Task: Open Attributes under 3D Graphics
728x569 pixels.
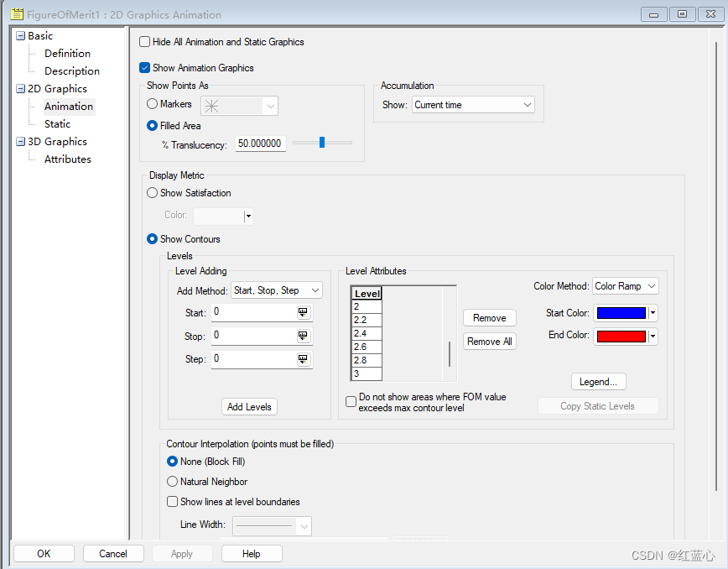Action: coord(68,159)
